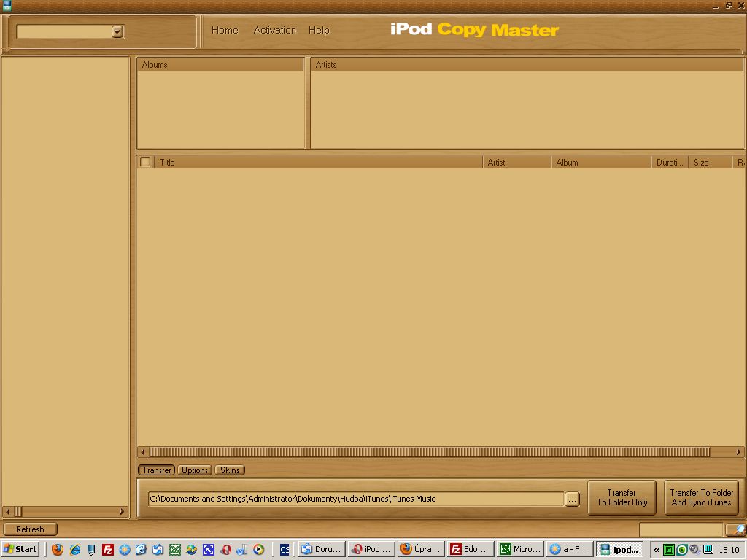Switch to the iPod Opera taskbar window
This screenshot has width=747, height=560.
pos(371,549)
